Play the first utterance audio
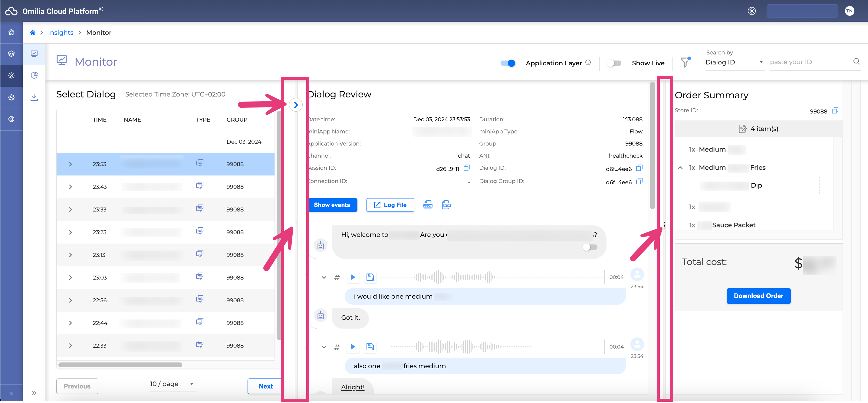 tap(353, 277)
